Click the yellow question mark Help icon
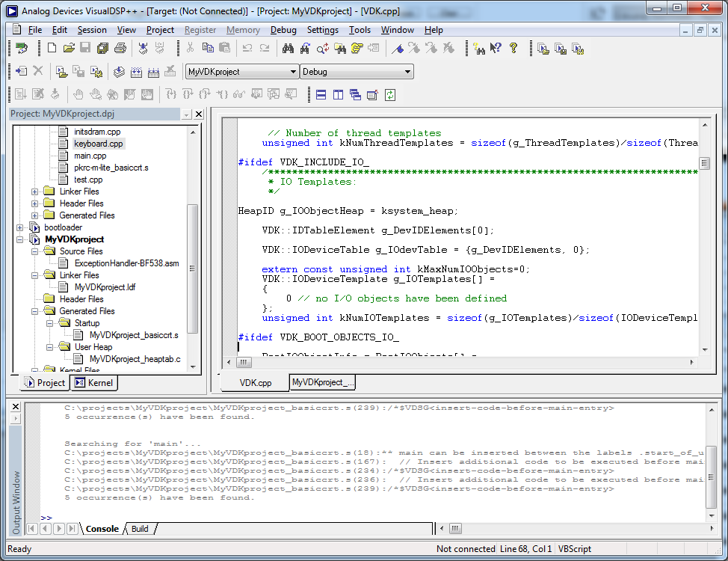 (x=513, y=49)
